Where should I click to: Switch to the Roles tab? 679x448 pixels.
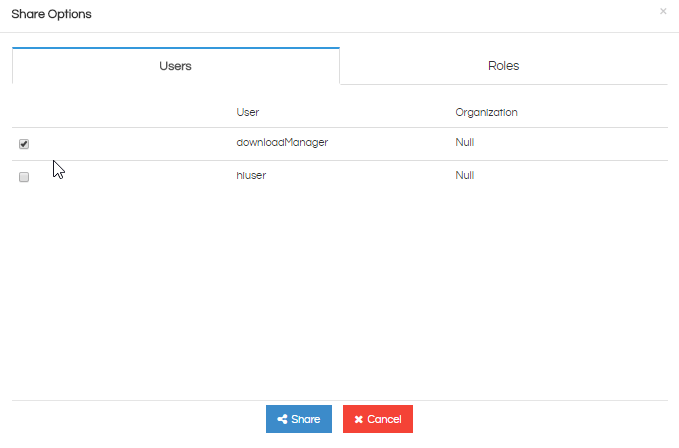[504, 66]
